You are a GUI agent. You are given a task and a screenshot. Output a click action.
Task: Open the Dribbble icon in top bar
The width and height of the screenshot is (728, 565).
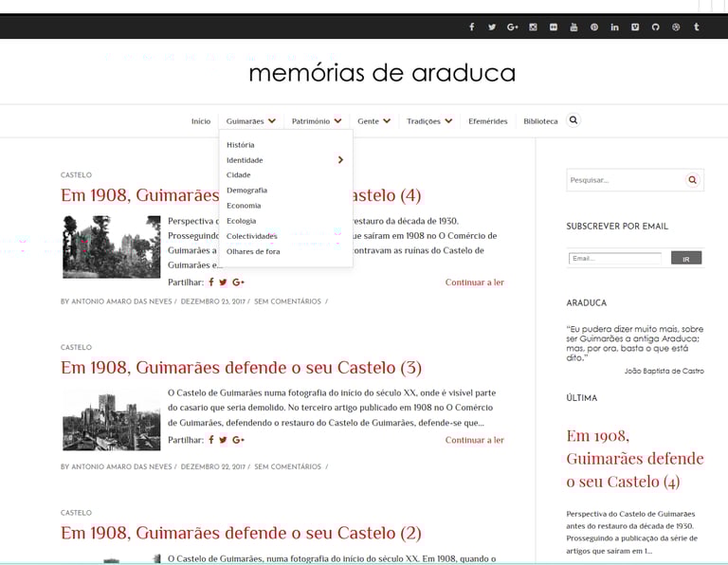coord(676,27)
